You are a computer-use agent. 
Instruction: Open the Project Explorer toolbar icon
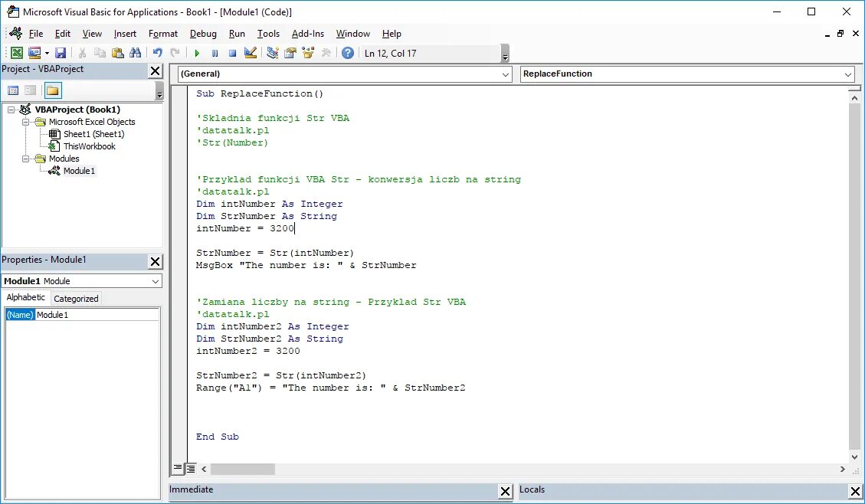(273, 53)
